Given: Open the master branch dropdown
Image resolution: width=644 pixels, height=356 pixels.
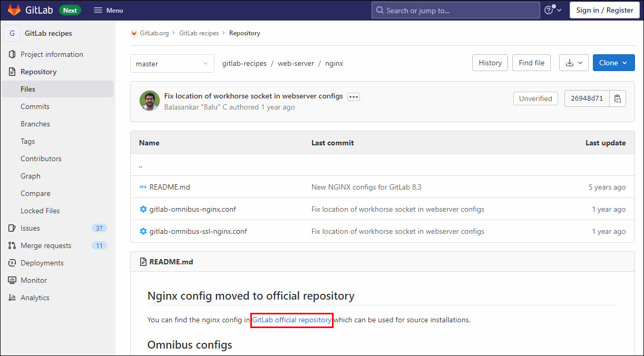Looking at the screenshot, I should [x=172, y=63].
